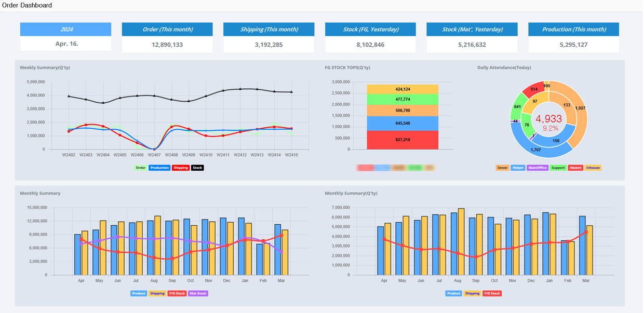The height and width of the screenshot is (313, 644).
Task: Toggle Sewer in Daily Attendance legend
Action: (503, 168)
